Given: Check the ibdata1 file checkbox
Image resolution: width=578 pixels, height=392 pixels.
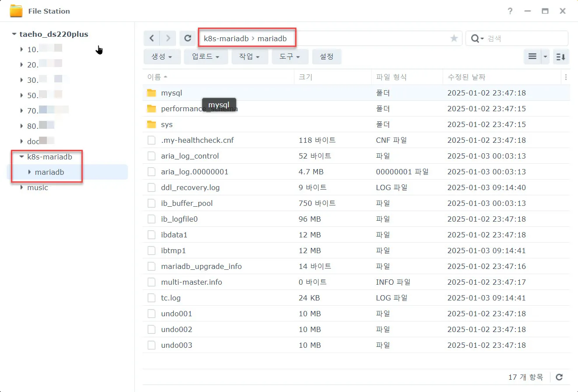Looking at the screenshot, I should pyautogui.click(x=151, y=235).
